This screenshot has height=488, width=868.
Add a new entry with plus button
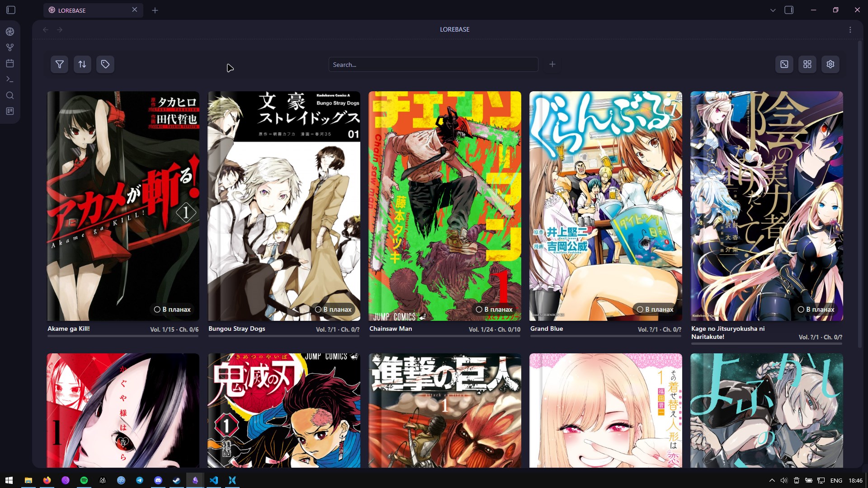552,65
